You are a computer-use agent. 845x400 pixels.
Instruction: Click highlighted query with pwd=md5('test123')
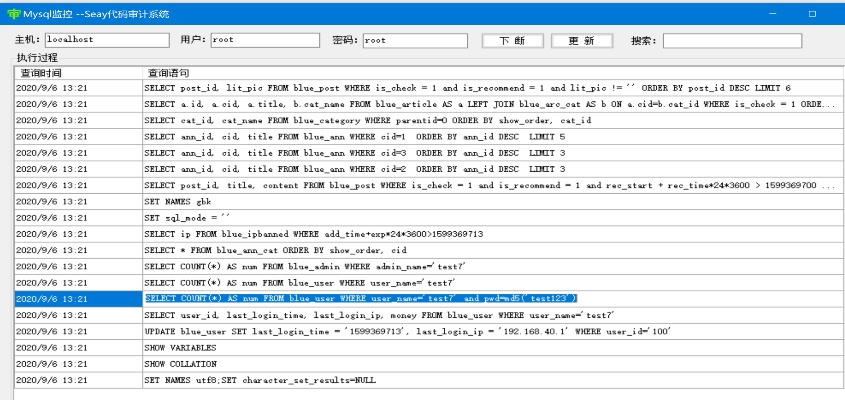[x=361, y=299]
